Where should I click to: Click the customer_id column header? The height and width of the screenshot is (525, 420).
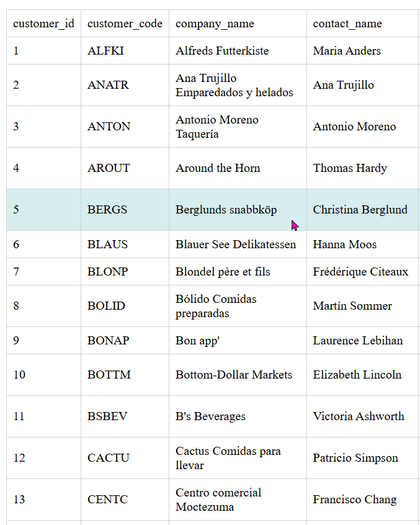coord(43,24)
